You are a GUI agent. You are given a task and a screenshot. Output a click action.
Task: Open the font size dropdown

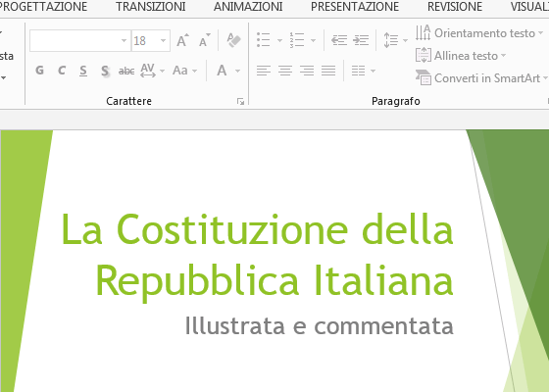point(163,40)
